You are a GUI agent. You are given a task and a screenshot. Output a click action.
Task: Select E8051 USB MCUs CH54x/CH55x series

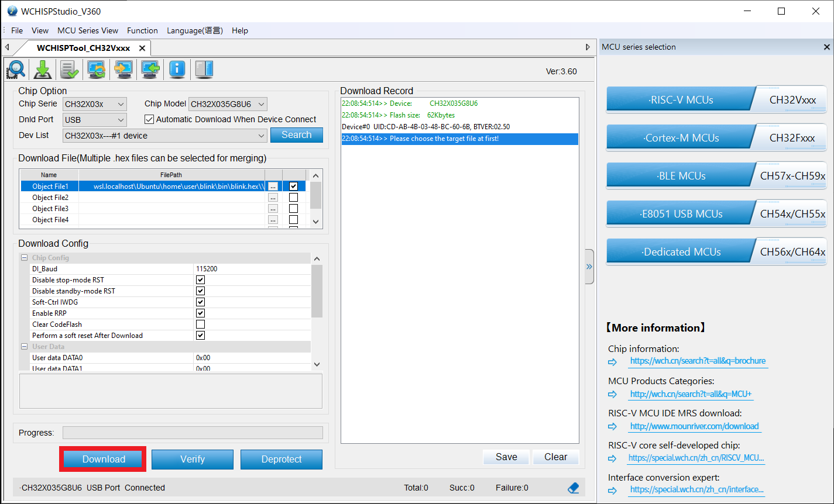716,213
